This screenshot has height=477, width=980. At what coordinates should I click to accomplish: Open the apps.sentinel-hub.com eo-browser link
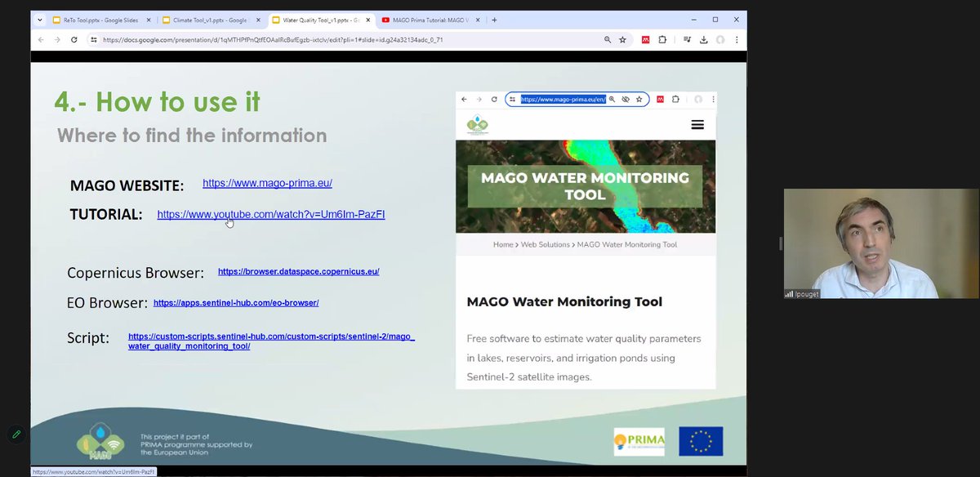pyautogui.click(x=236, y=302)
